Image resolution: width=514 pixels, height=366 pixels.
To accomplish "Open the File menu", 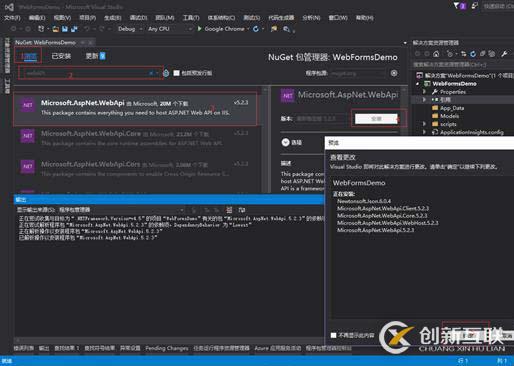I will pos(12,18).
